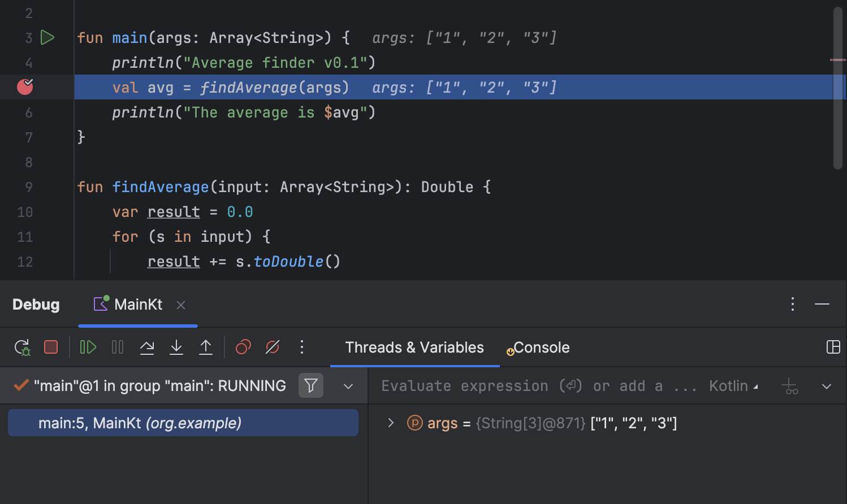The height and width of the screenshot is (504, 847).
Task: Mute all breakpoints
Action: pyautogui.click(x=272, y=347)
